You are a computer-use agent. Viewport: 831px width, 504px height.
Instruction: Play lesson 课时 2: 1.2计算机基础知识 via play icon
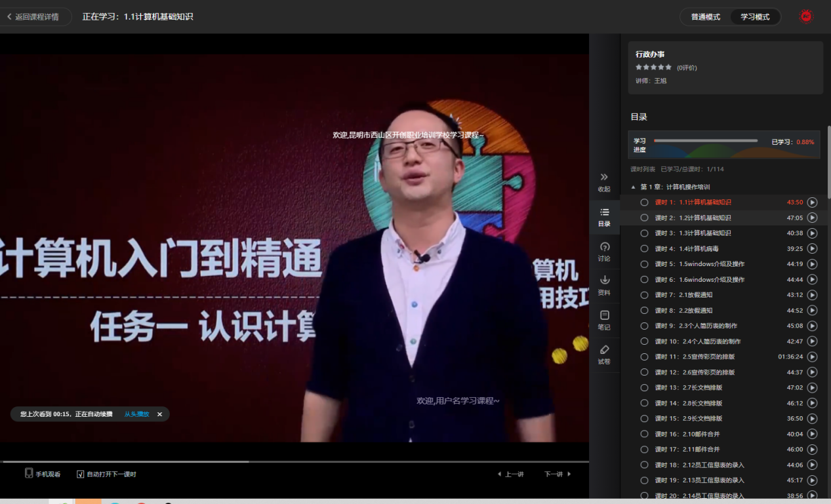pyautogui.click(x=812, y=218)
